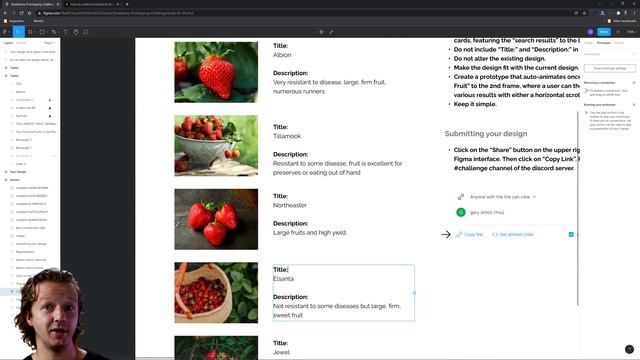Close the first browser tab
This screenshot has width=640, height=360.
click(x=58, y=4)
